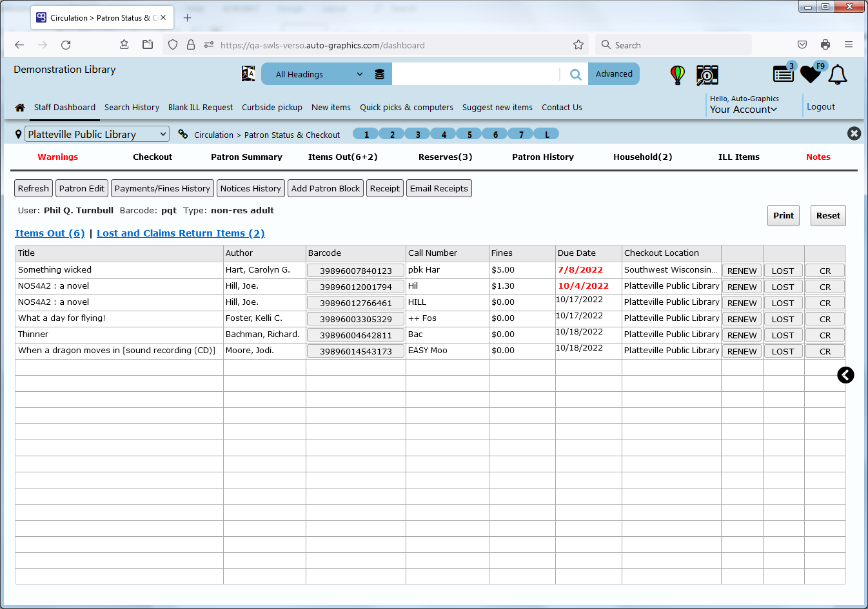The image size is (868, 609).
Task: Click CR for What a day for flying!
Action: pyautogui.click(x=825, y=319)
